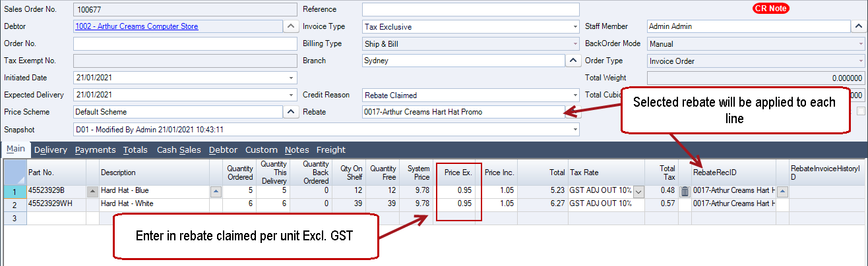The width and height of the screenshot is (868, 266).
Task: Select the empty row 3 header
Action: (x=14, y=217)
